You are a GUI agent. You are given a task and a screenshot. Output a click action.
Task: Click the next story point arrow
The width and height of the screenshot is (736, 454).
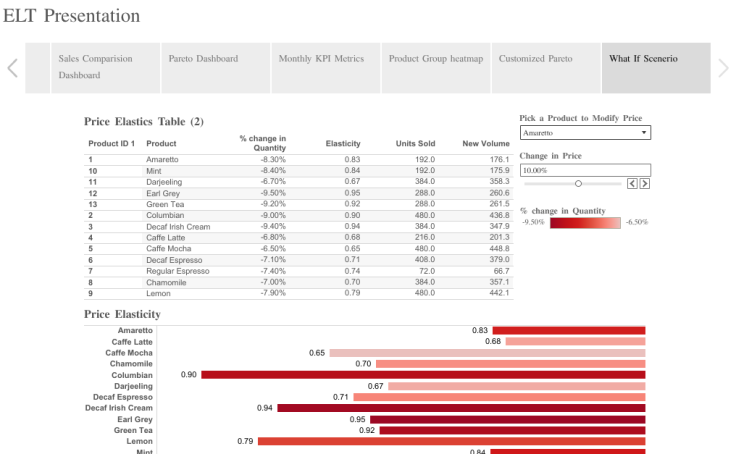[x=724, y=68]
